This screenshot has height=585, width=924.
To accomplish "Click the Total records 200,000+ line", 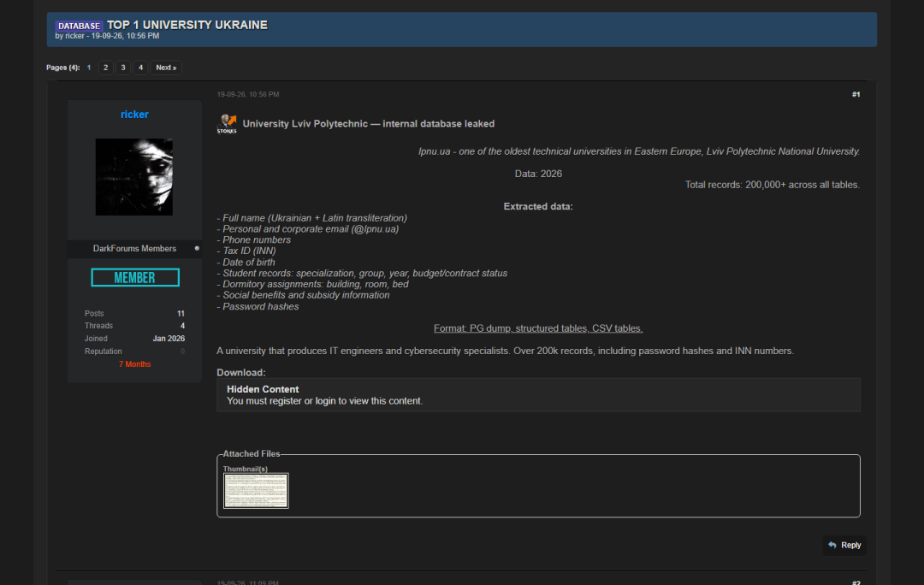I will [772, 185].
